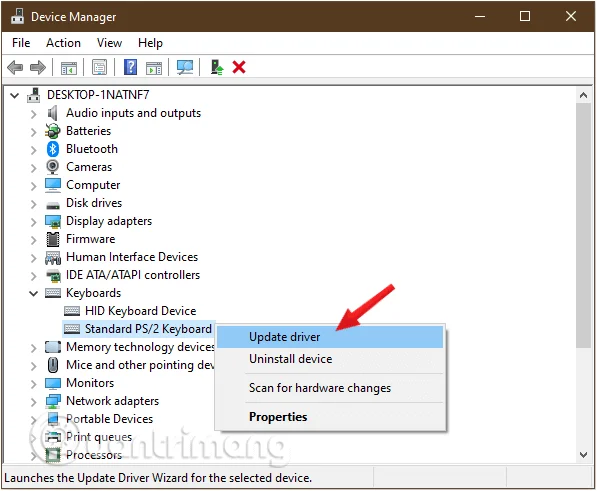The width and height of the screenshot is (597, 491).
Task: Click the Properties toolbar icon
Action: [x=99, y=67]
